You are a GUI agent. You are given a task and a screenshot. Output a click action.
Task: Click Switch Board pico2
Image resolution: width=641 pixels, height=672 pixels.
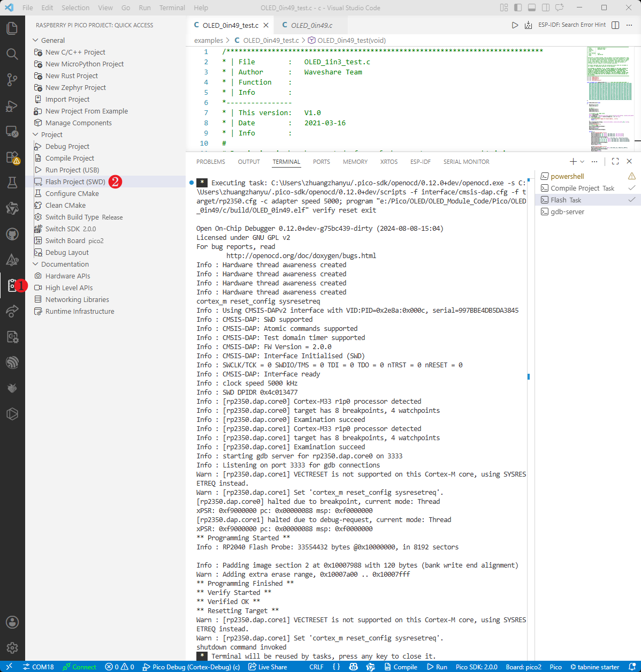74,240
